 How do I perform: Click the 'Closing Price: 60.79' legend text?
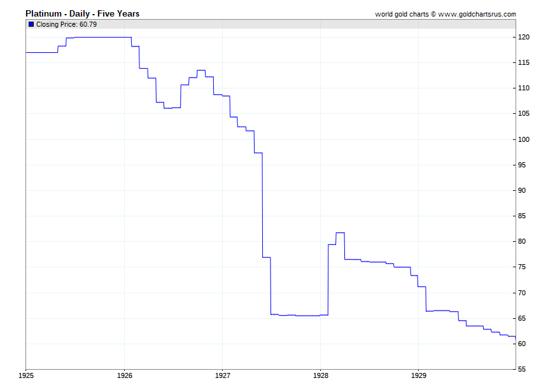[67, 24]
